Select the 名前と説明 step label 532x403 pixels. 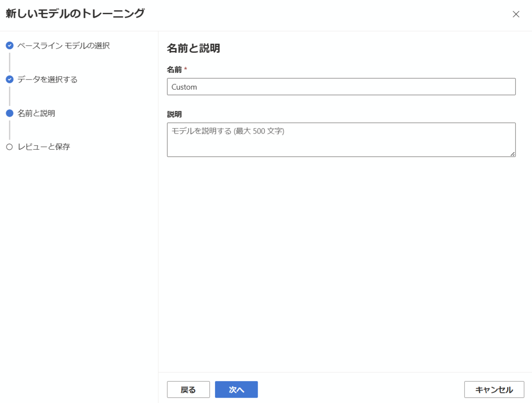[x=36, y=113]
